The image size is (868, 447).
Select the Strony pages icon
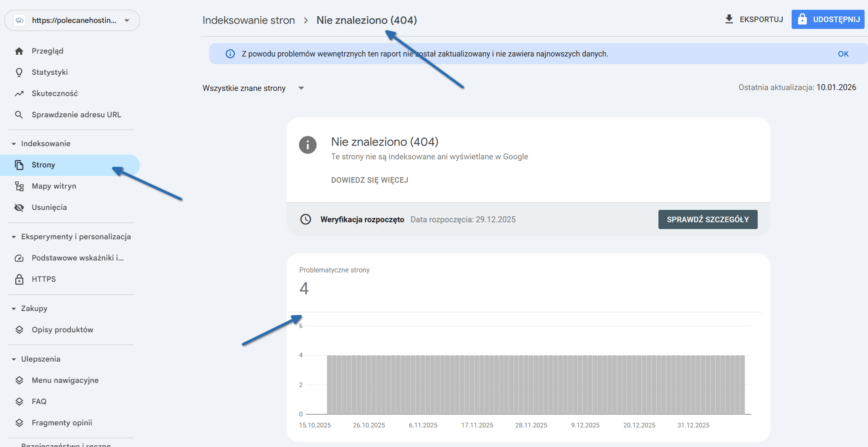click(20, 165)
